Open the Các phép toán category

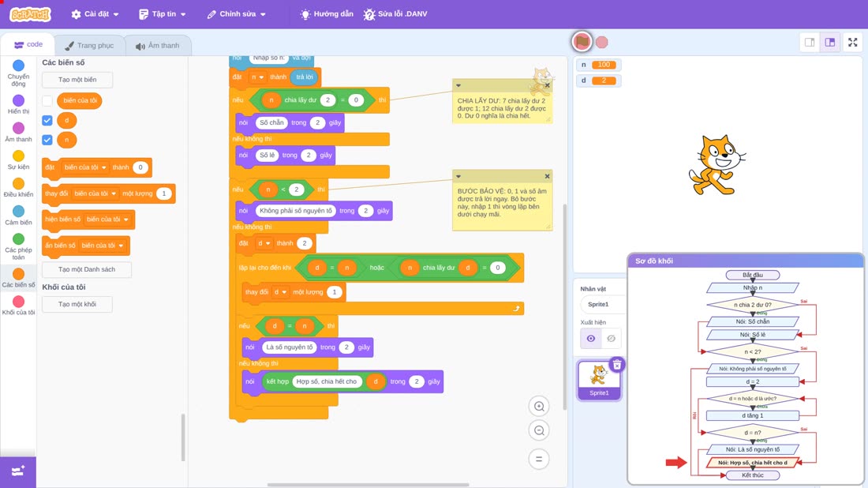coord(18,246)
